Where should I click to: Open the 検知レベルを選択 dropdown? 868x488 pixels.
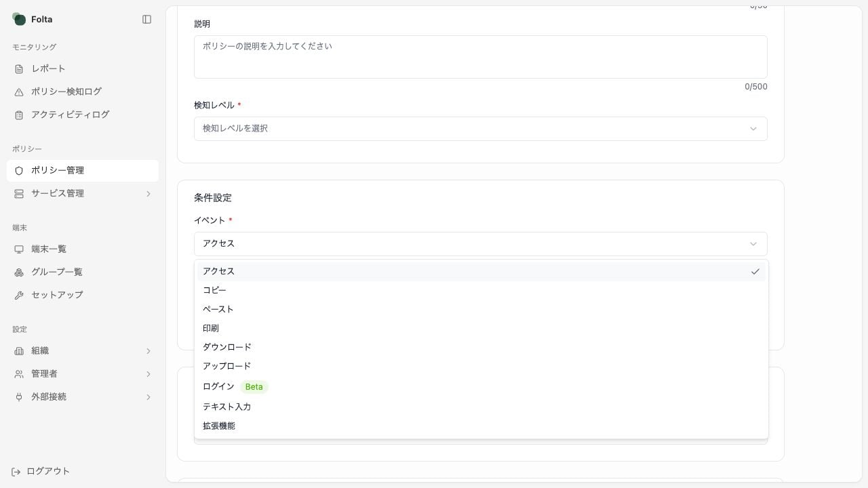click(480, 129)
